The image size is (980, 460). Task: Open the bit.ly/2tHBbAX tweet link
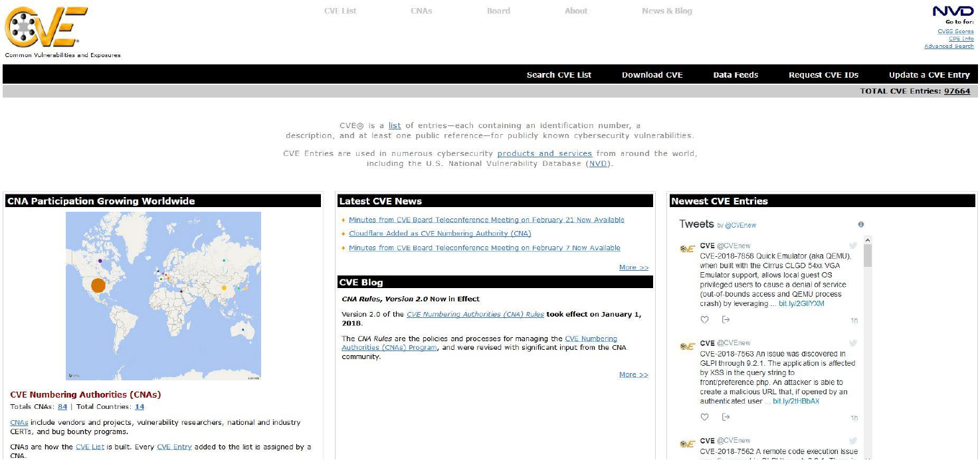(x=796, y=401)
